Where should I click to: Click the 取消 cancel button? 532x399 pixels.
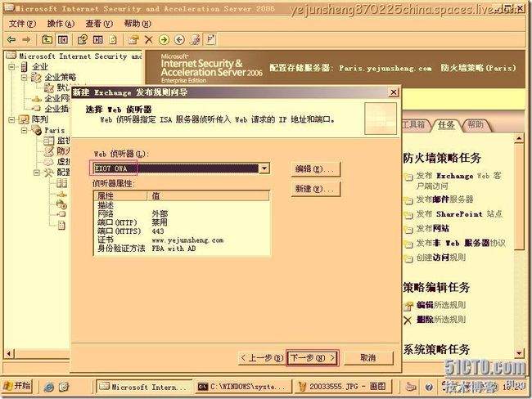pyautogui.click(x=368, y=358)
